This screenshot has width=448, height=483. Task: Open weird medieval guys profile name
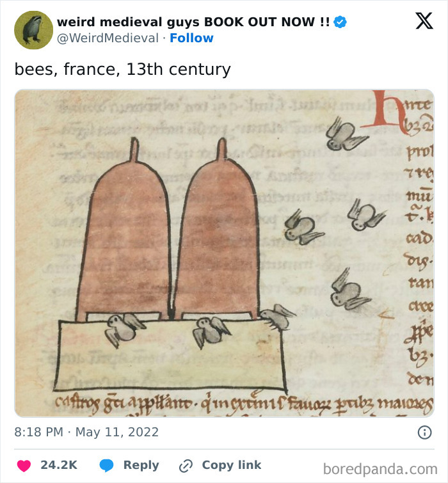(x=193, y=22)
